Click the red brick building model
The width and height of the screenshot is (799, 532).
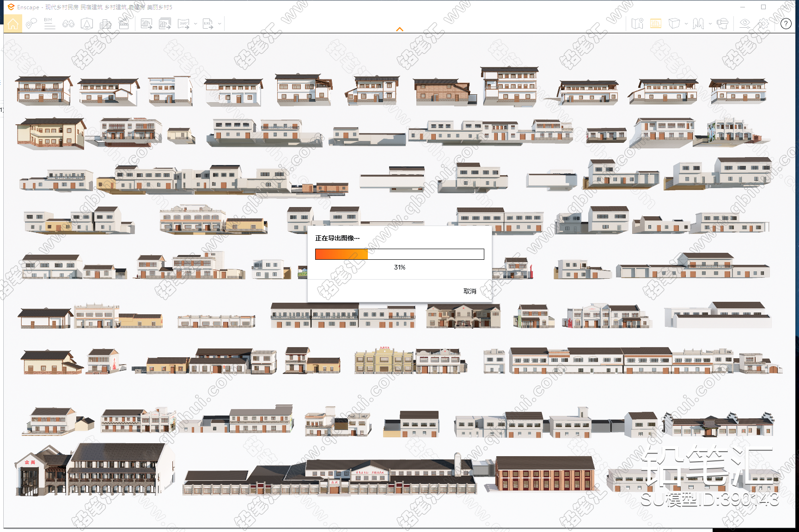(544, 474)
